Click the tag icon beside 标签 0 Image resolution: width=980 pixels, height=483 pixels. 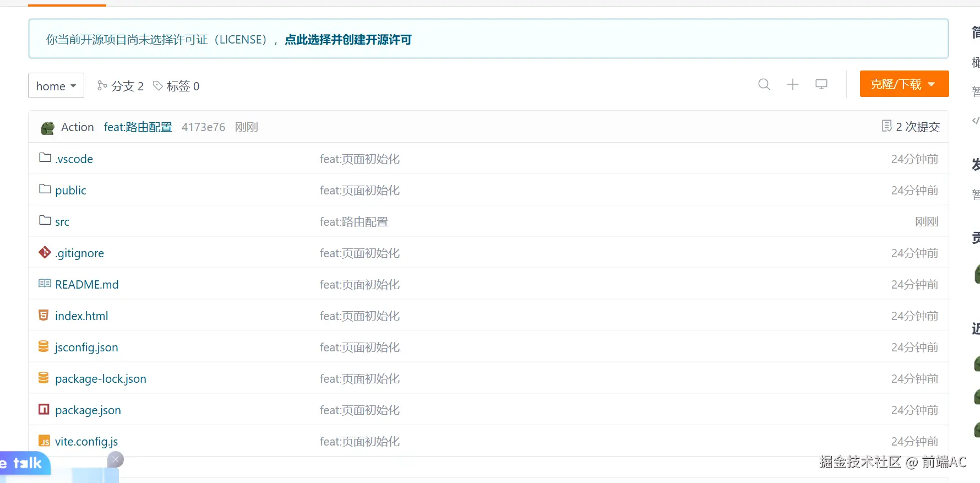pyautogui.click(x=158, y=85)
